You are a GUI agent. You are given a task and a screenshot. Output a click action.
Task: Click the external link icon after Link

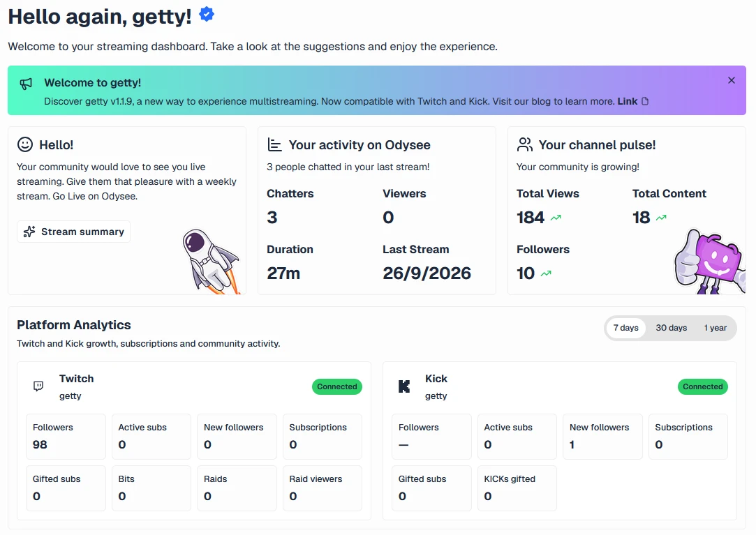[x=645, y=101]
